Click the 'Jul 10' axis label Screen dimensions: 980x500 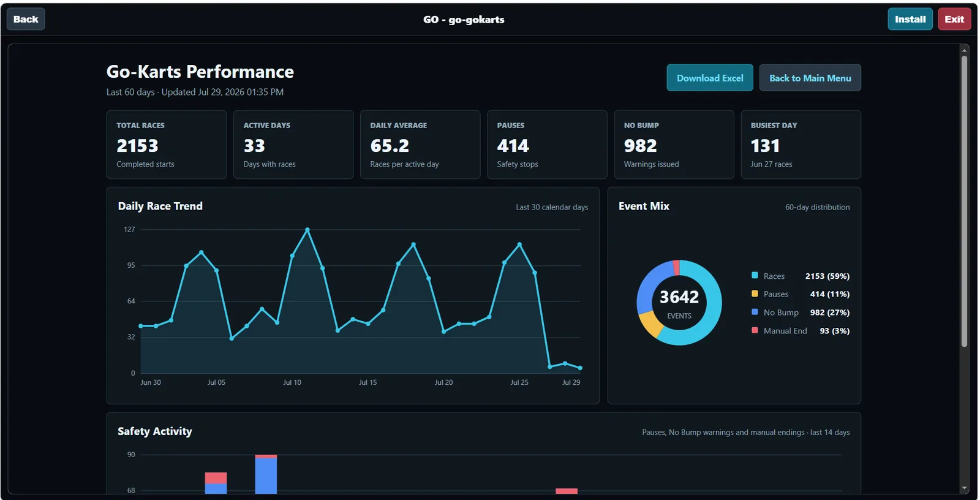coord(292,382)
